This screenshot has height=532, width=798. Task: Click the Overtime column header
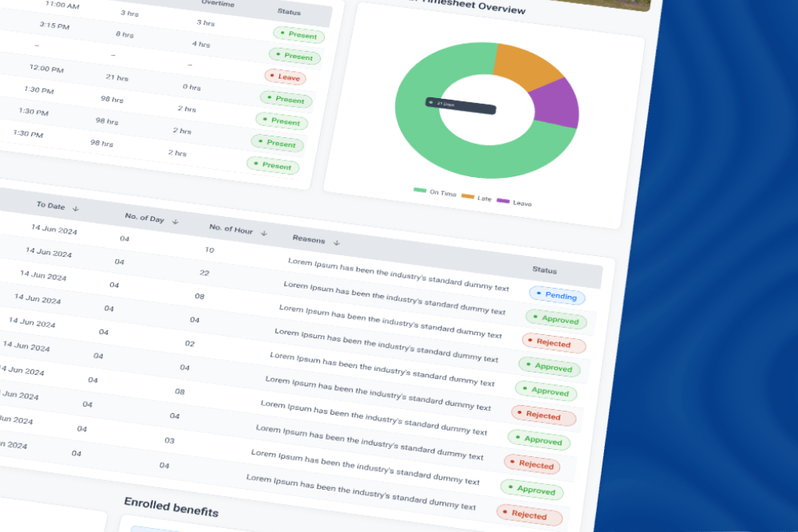point(218,3)
